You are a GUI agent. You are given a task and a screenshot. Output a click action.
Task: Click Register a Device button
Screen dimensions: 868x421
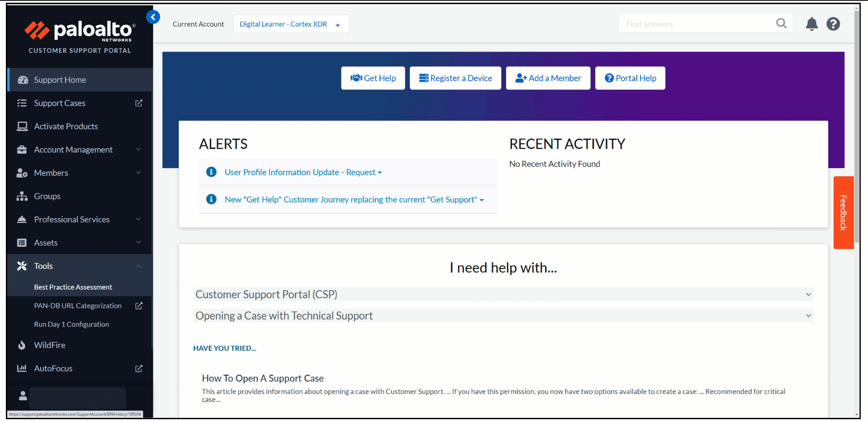coord(455,78)
